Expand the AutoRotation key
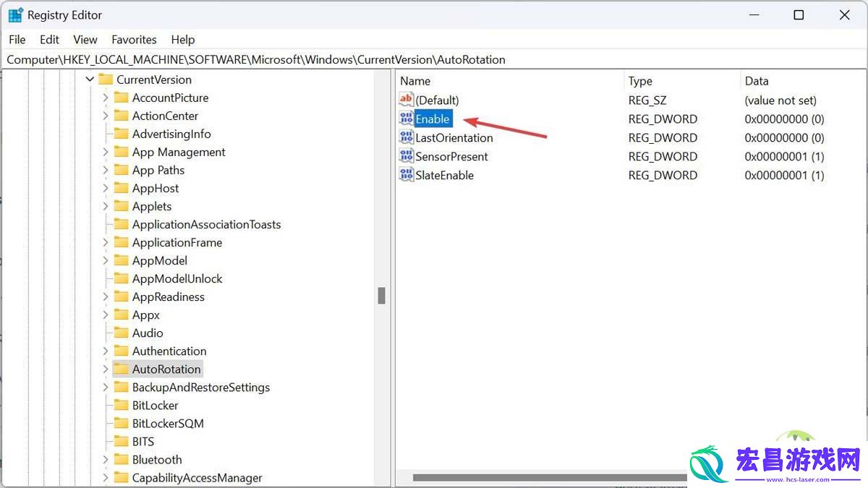The width and height of the screenshot is (868, 488). click(x=106, y=369)
